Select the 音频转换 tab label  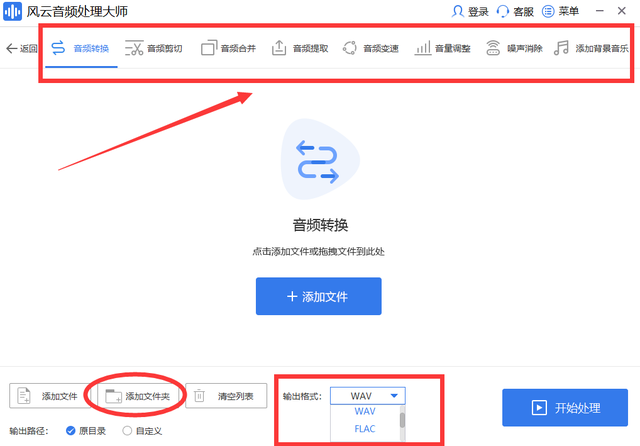point(91,49)
